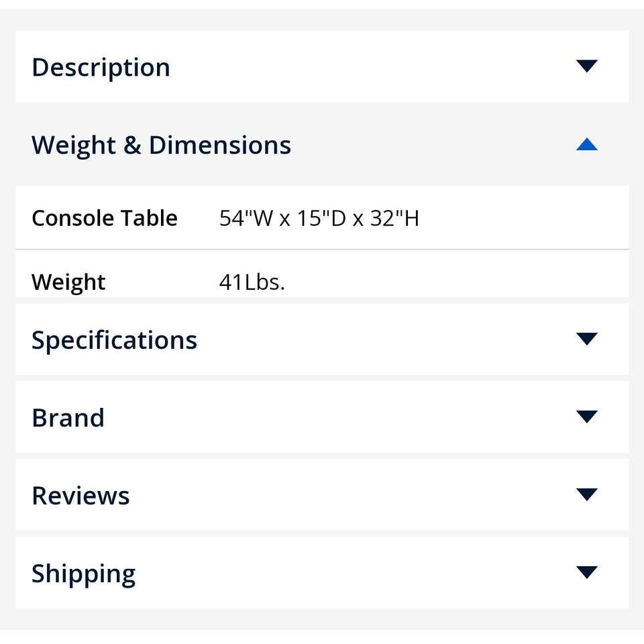Screen dimensions: 644x644
Task: Click the Console Table row label
Action: pyautogui.click(x=104, y=218)
